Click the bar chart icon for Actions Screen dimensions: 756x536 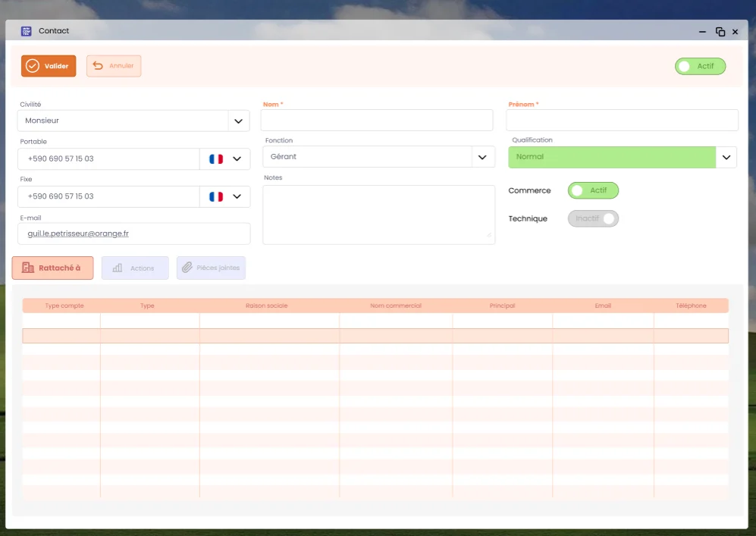click(118, 268)
